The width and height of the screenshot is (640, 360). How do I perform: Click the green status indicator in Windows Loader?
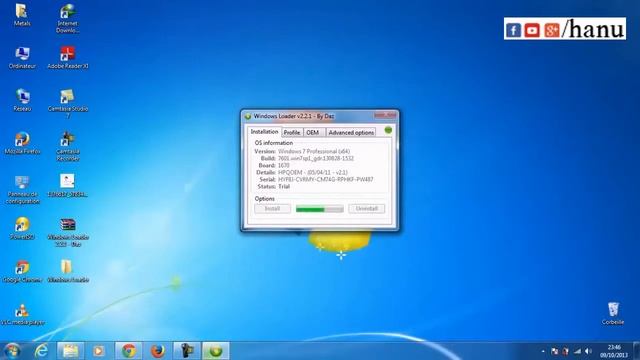pyautogui.click(x=388, y=130)
